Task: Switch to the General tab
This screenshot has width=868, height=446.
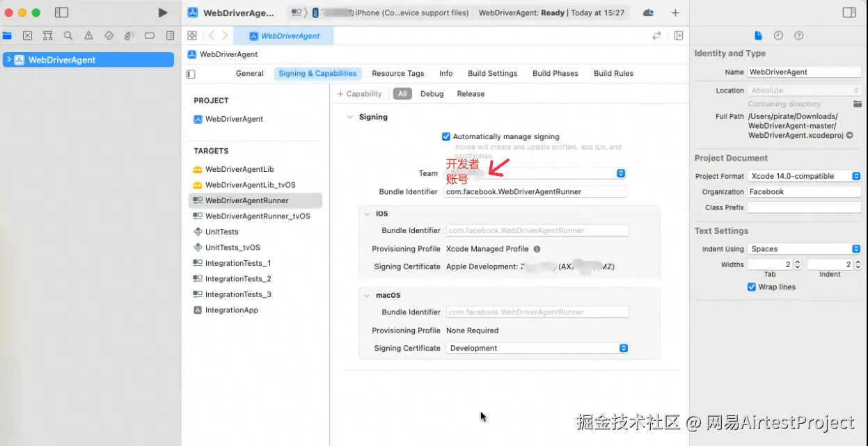Action: coord(250,73)
